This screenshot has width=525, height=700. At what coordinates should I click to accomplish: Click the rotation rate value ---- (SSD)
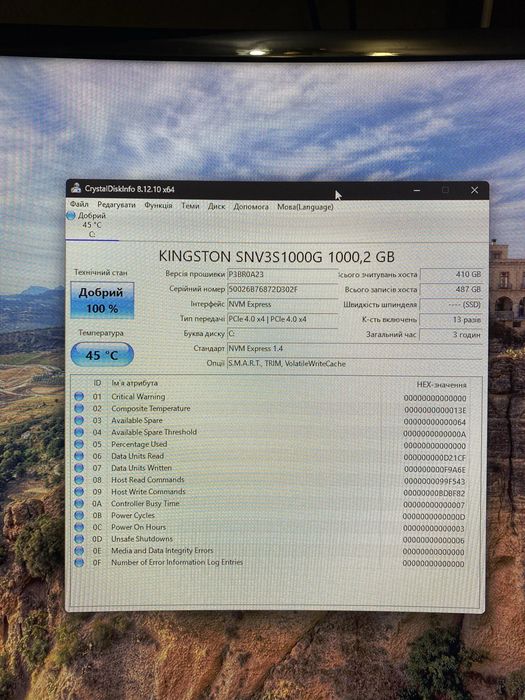pos(451,304)
